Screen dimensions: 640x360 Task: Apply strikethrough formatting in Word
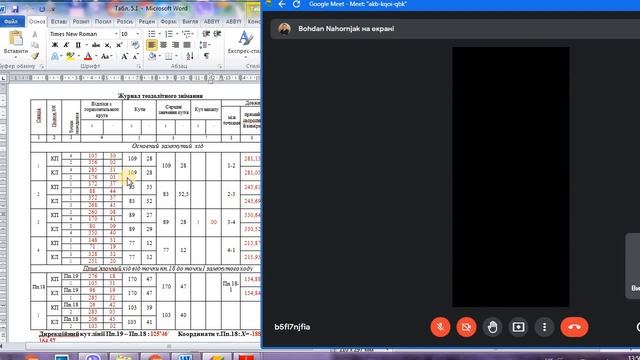click(x=96, y=45)
